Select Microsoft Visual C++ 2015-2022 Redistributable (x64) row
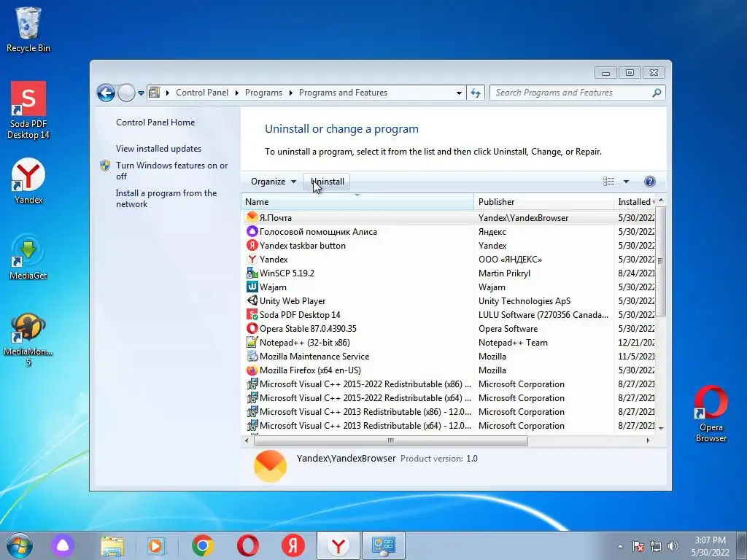Image resolution: width=747 pixels, height=560 pixels. [x=450, y=397]
